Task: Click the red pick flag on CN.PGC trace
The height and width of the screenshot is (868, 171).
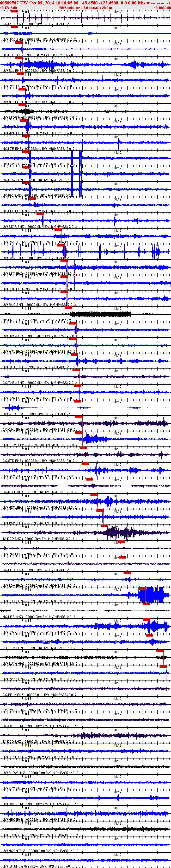Action: [15, 11]
